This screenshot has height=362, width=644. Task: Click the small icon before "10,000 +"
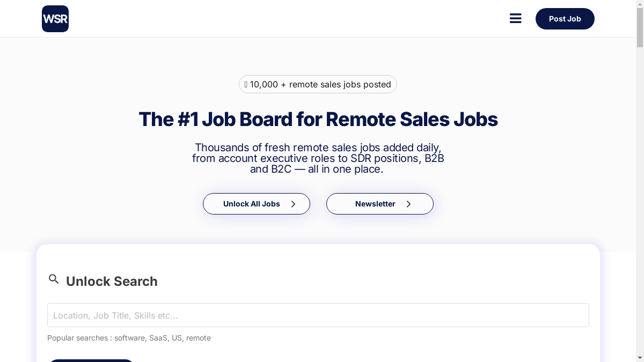point(246,84)
